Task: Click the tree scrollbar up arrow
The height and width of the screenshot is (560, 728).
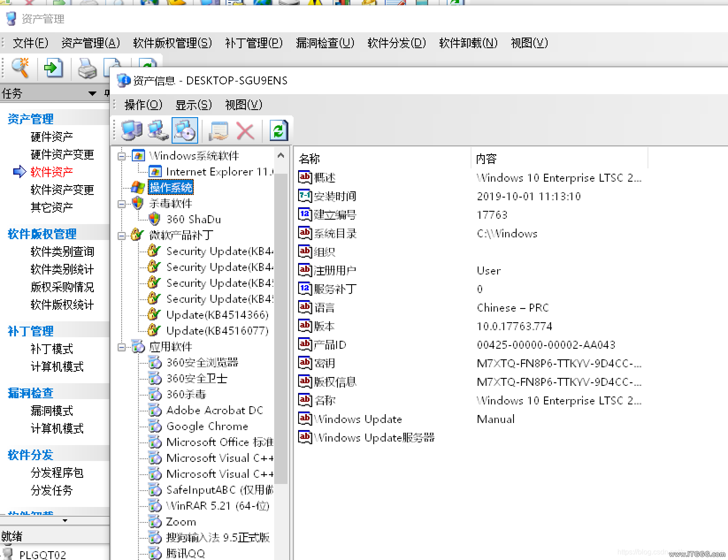Action: (x=281, y=155)
